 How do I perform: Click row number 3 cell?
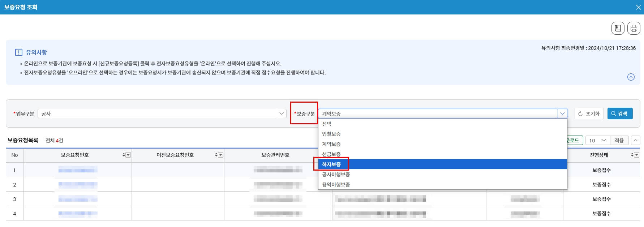(14, 199)
